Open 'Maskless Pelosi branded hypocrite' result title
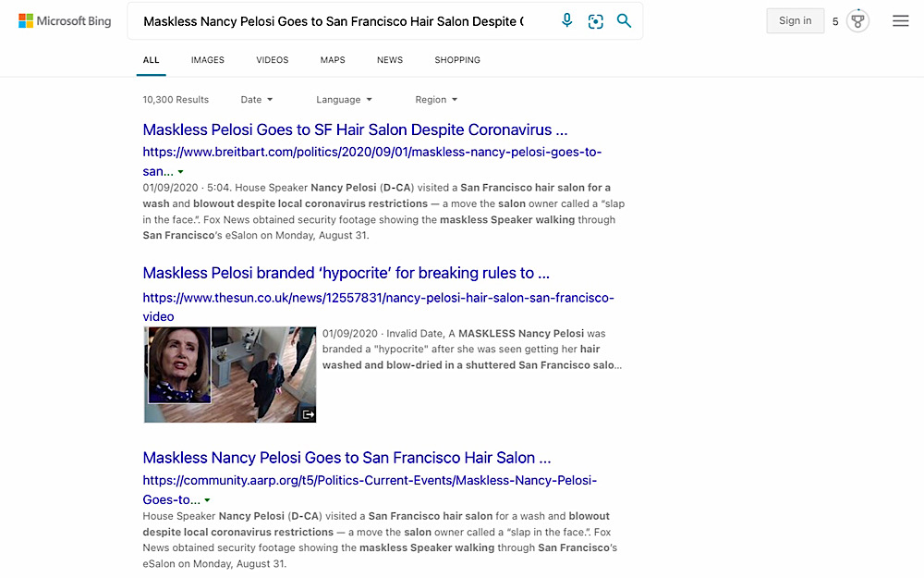This screenshot has height=578, width=924. coord(346,273)
